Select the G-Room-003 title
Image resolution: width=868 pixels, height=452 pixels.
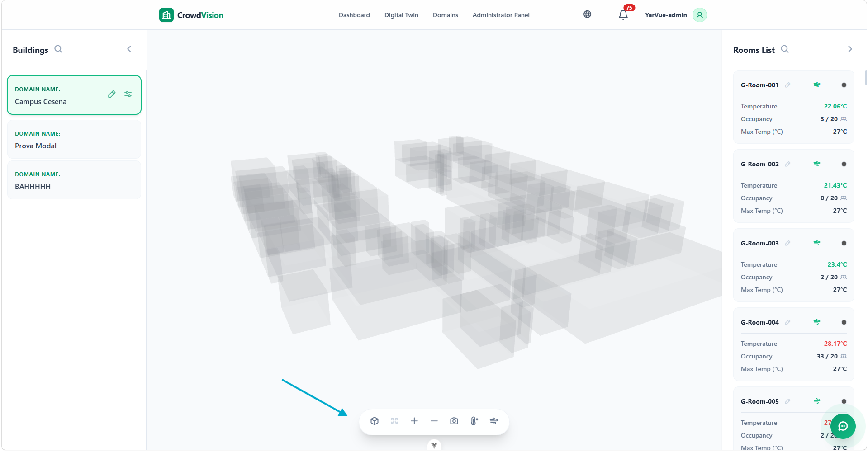point(760,243)
